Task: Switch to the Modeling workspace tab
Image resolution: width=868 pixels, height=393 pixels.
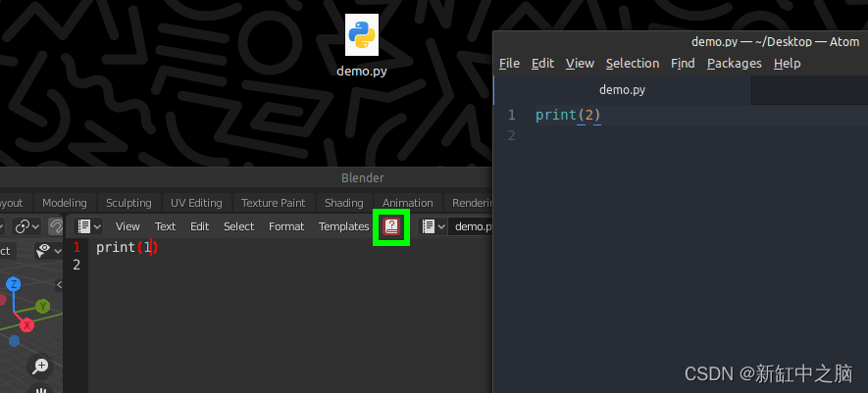Action: tap(65, 203)
